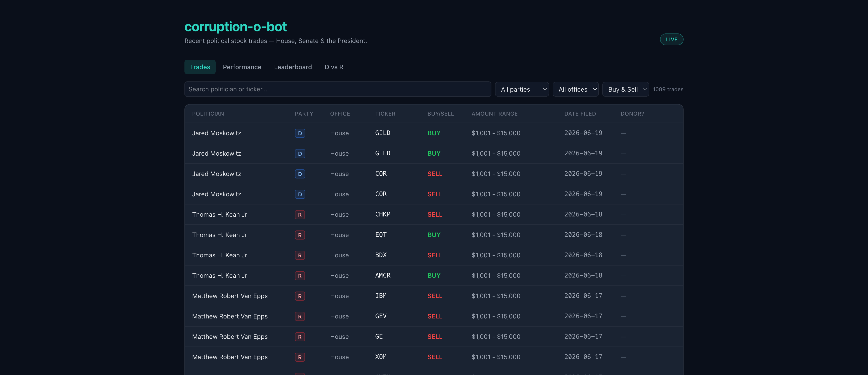Screen dimensions: 868x375
Task: Click the corruption-o-bot title
Action: [x=235, y=27]
